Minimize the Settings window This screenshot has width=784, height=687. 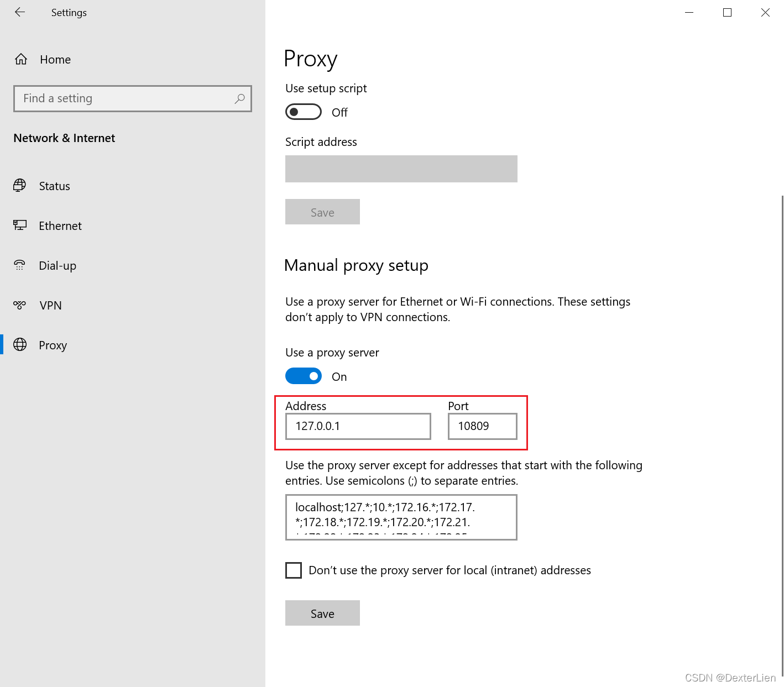click(689, 12)
